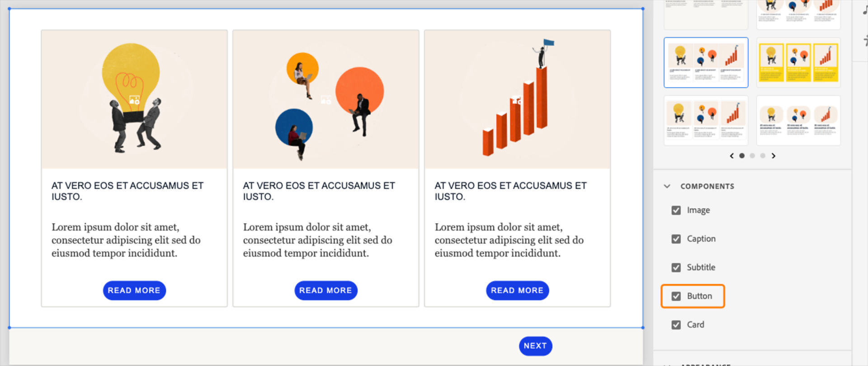The width and height of the screenshot is (868, 366).
Task: Select the second pagination dot
Action: [x=752, y=156]
